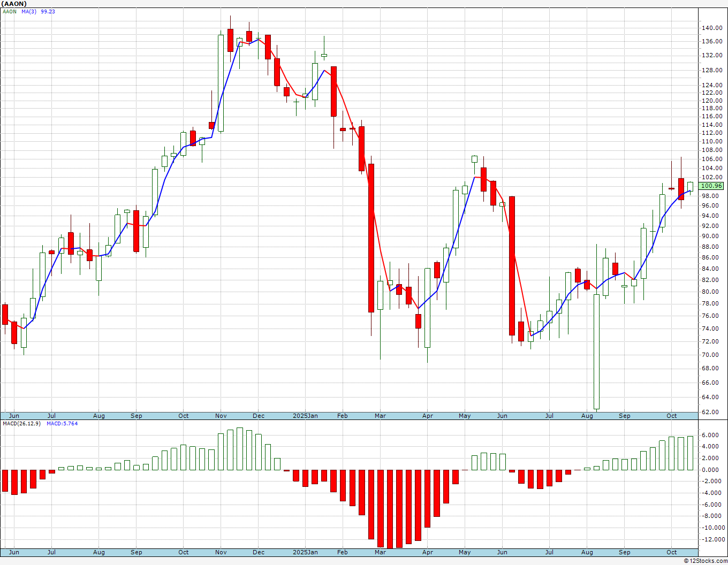This screenshot has height=565, width=728.
Task: Click 2025Jan on the MACD panel date axis
Action: pyautogui.click(x=306, y=552)
